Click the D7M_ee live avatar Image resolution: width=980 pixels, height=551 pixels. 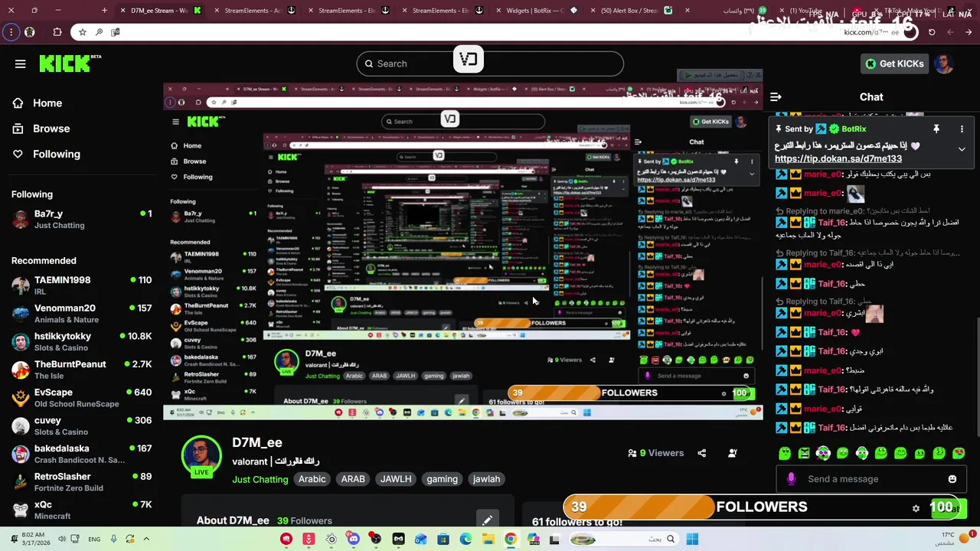pyautogui.click(x=201, y=456)
